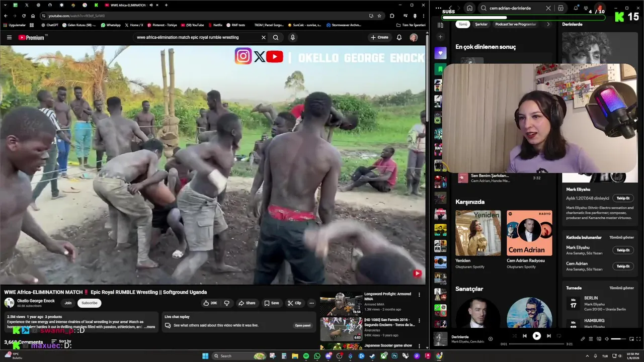Open San Fermin 2016 video thumbnail
Viewport: 644px width, 362px height.
[341, 329]
